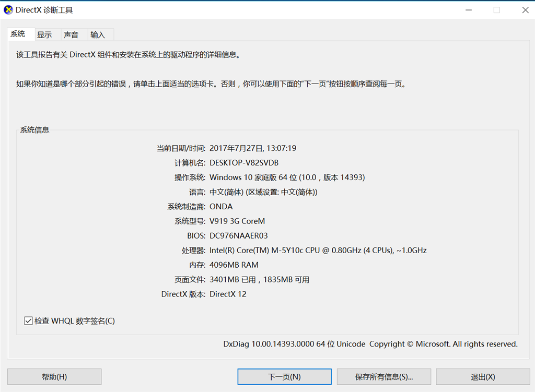Viewport: 535px width, 392px height.
Task: Open the 显示 tab
Action: coord(48,35)
